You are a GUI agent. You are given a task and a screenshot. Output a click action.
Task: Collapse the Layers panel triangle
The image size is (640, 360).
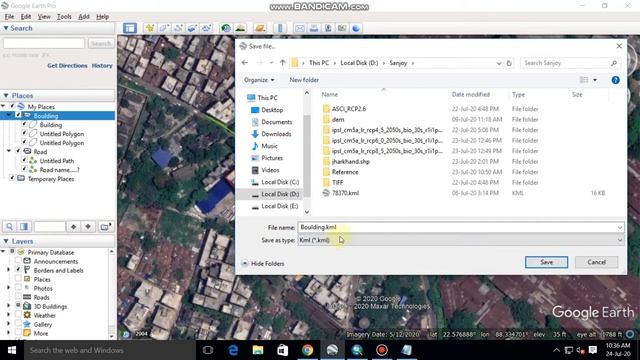[6, 241]
